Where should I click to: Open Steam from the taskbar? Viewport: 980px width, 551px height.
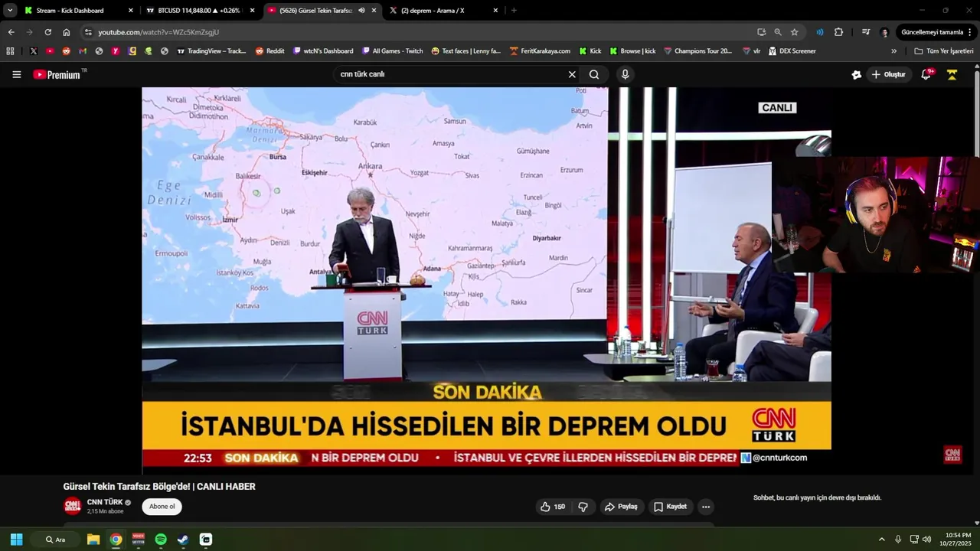point(183,540)
